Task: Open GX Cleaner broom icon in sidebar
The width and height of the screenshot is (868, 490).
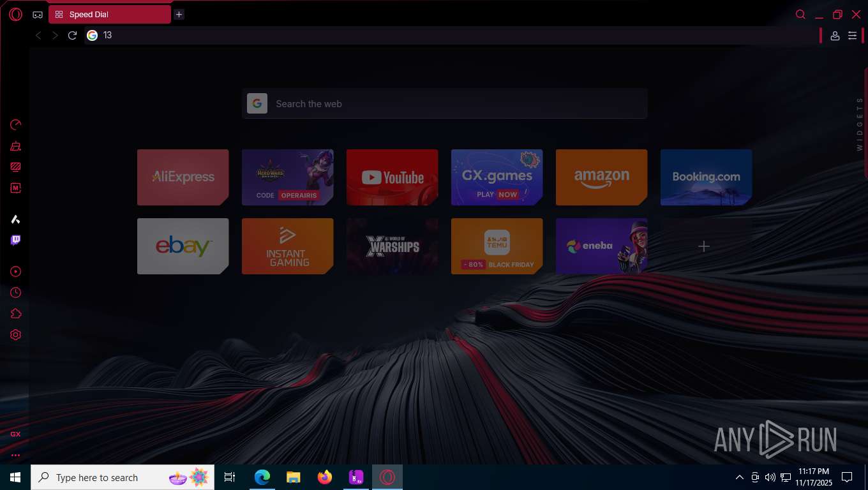Action: tap(15, 146)
